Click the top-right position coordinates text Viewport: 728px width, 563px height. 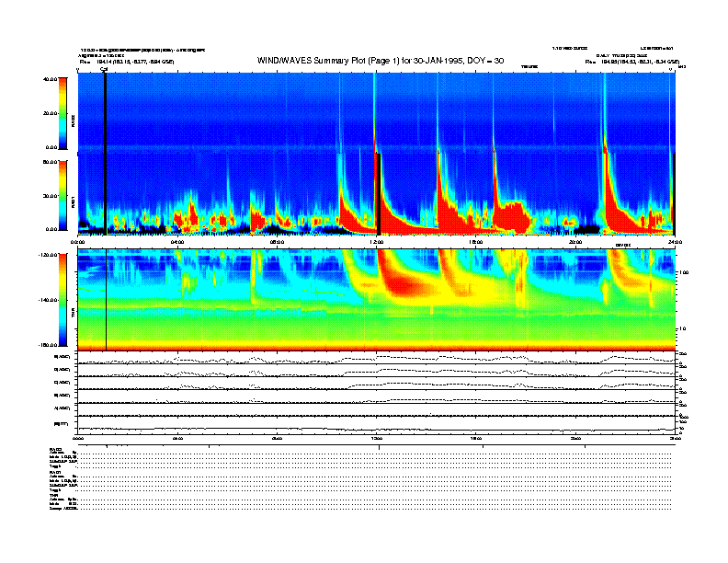pos(632,62)
